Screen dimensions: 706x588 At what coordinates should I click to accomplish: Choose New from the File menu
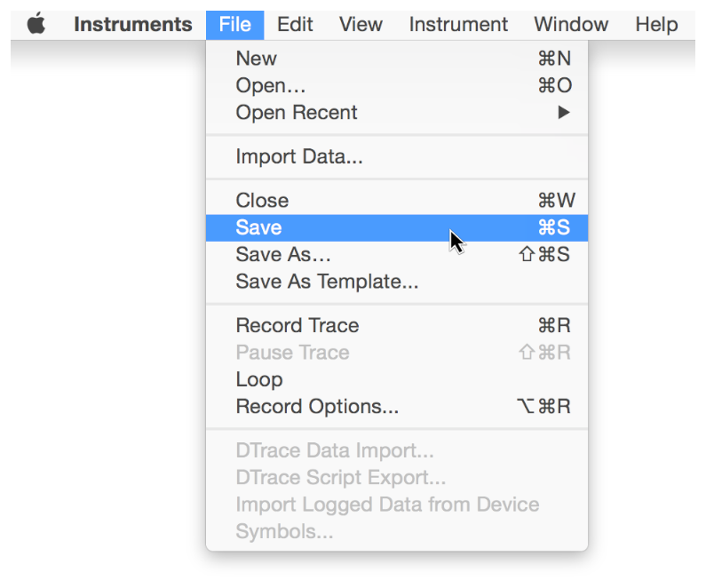(x=256, y=59)
